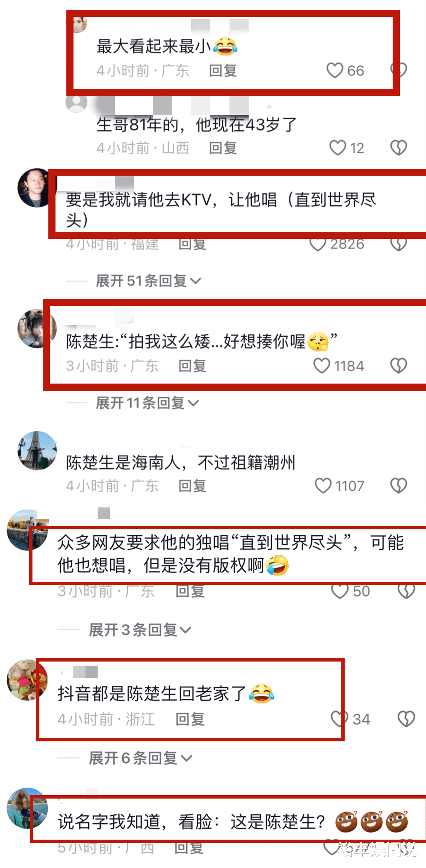Like the Shanxi comment with 12 likes

click(337, 148)
